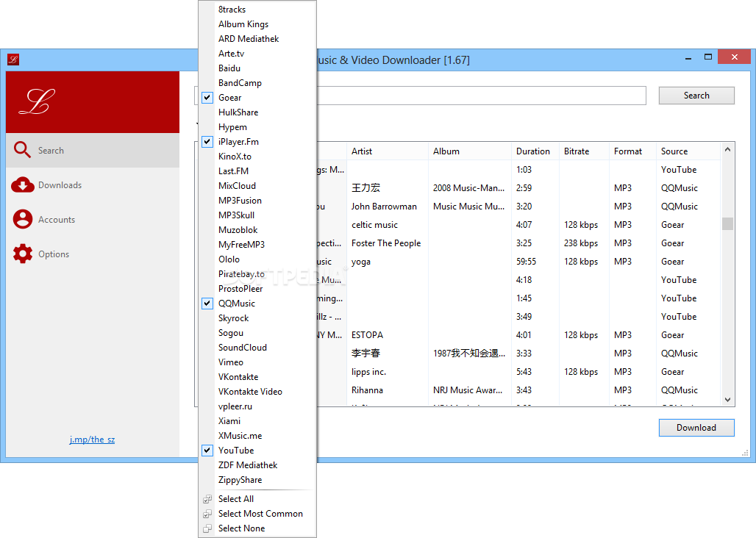
Task: Enable the ARD Mediathek source
Action: click(x=257, y=39)
